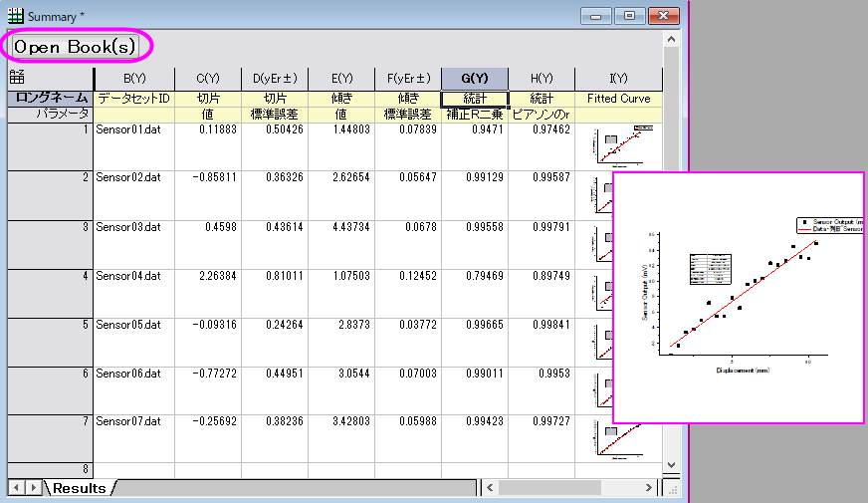Click the Fitted Curve long name cell
This screenshot has height=503, width=868.
click(618, 99)
